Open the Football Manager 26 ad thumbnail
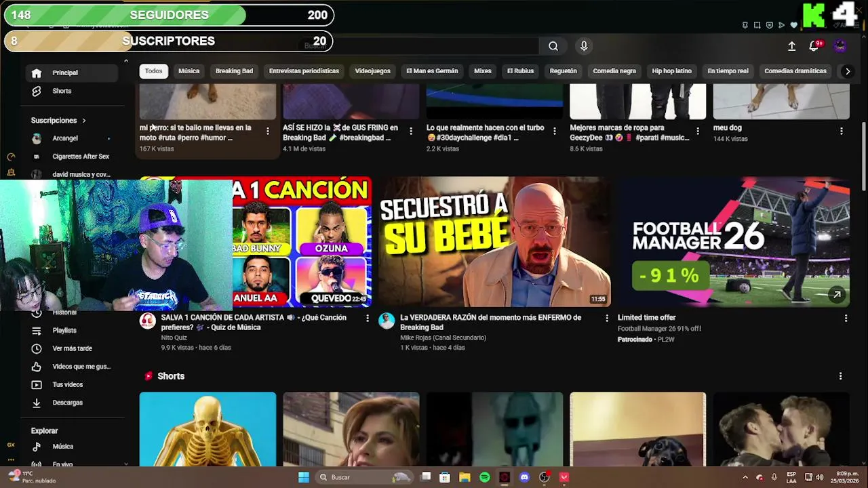Image resolution: width=868 pixels, height=488 pixels. coord(733,242)
